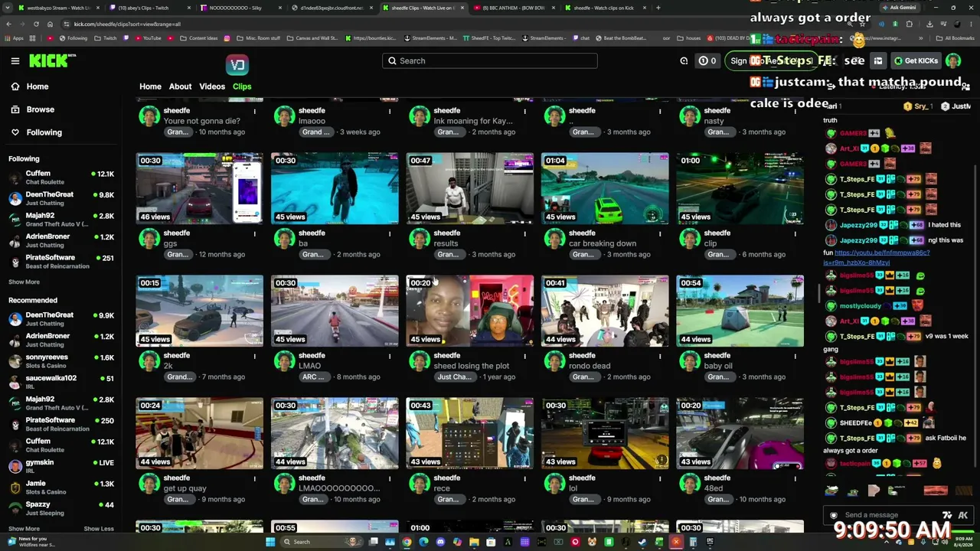Open the Home tab of channel

[x=150, y=86]
